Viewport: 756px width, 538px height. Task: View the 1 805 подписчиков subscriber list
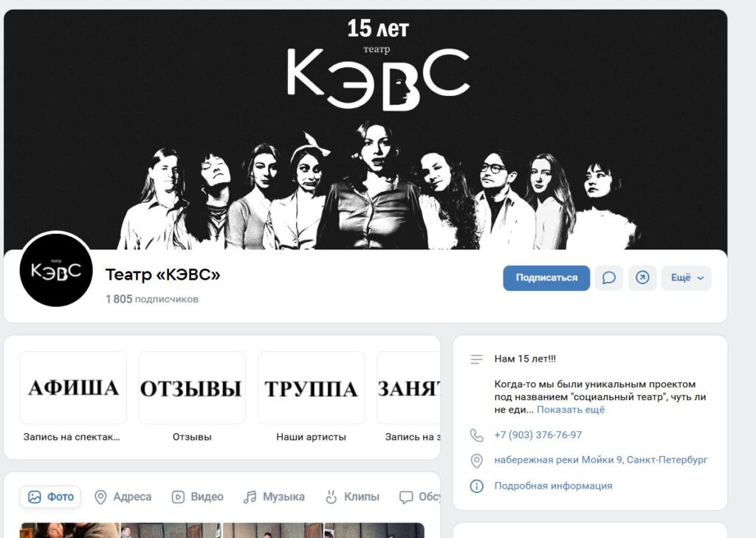[x=152, y=300]
